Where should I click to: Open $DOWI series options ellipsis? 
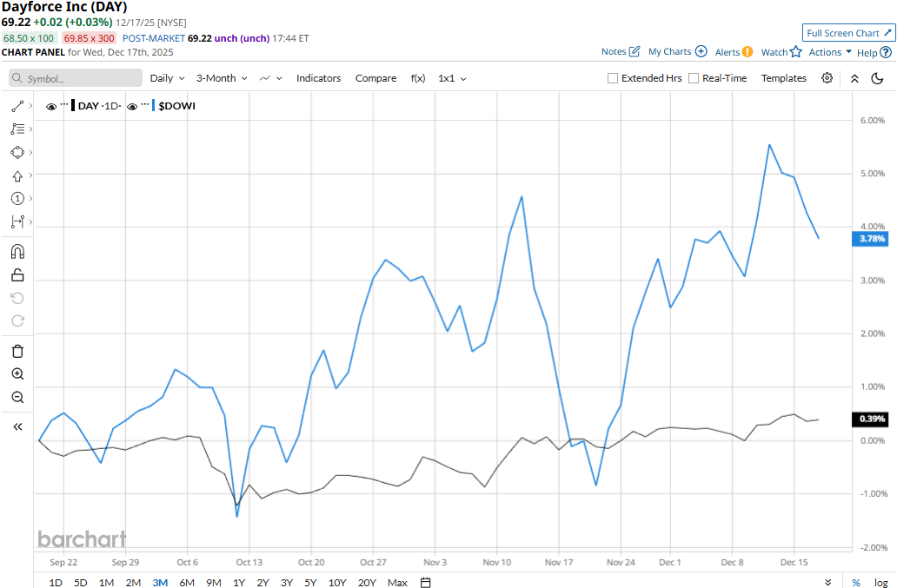pyautogui.click(x=145, y=104)
